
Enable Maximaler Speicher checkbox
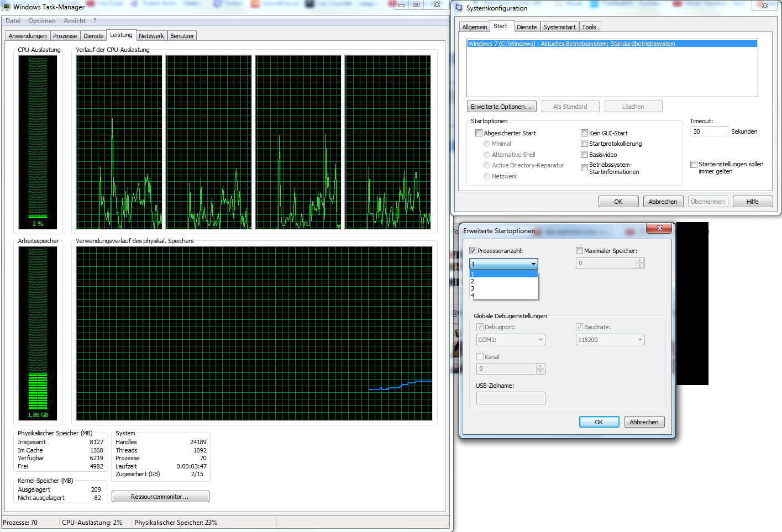tap(579, 251)
